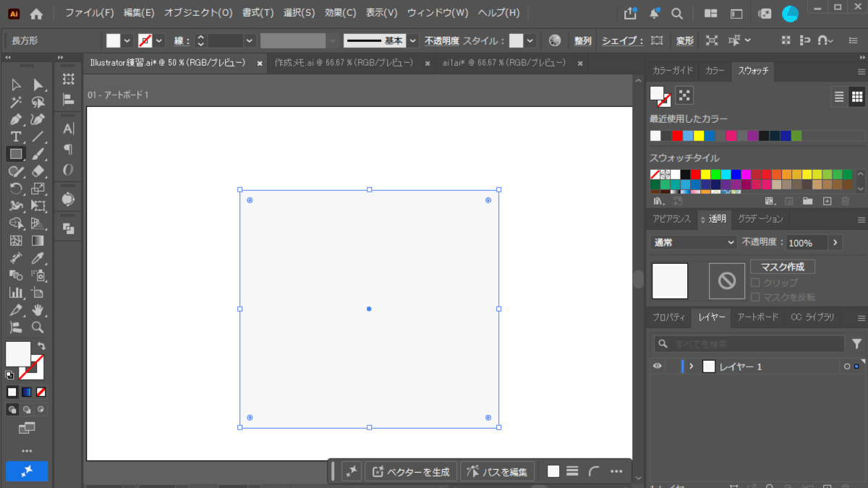
Task: Pick the Eraser tool
Action: (x=38, y=171)
